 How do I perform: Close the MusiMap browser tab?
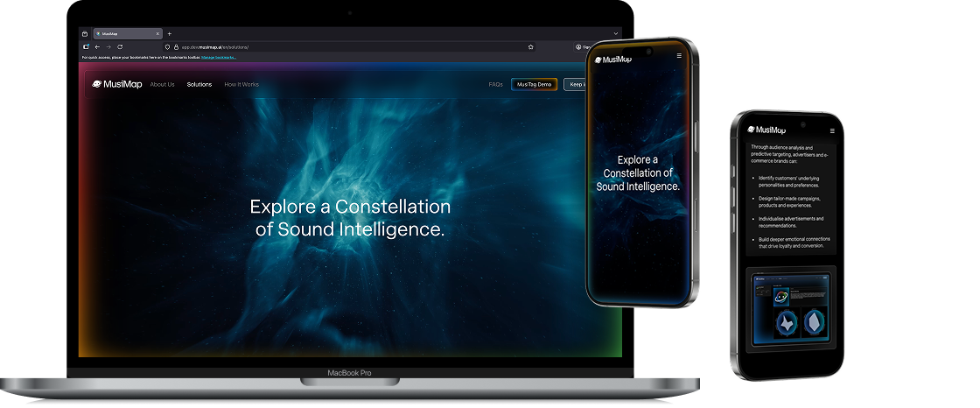click(x=157, y=34)
